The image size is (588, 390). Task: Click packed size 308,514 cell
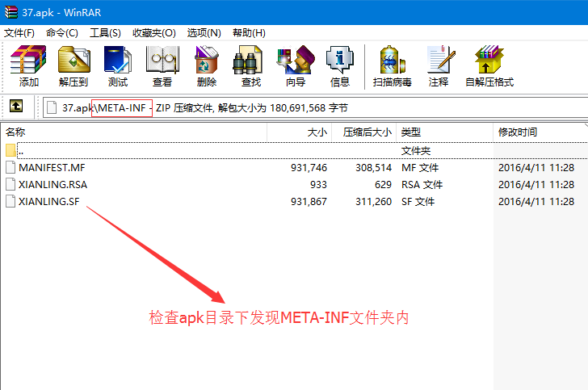(x=373, y=168)
